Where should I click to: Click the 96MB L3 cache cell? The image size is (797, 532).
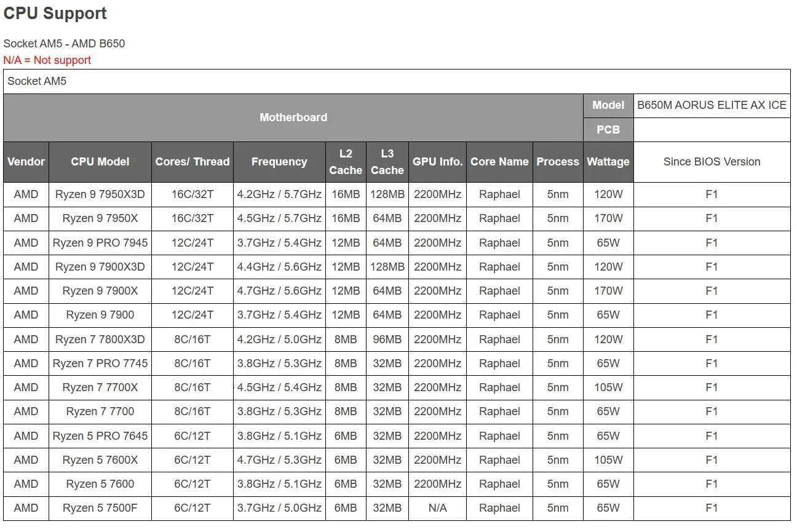pos(387,339)
